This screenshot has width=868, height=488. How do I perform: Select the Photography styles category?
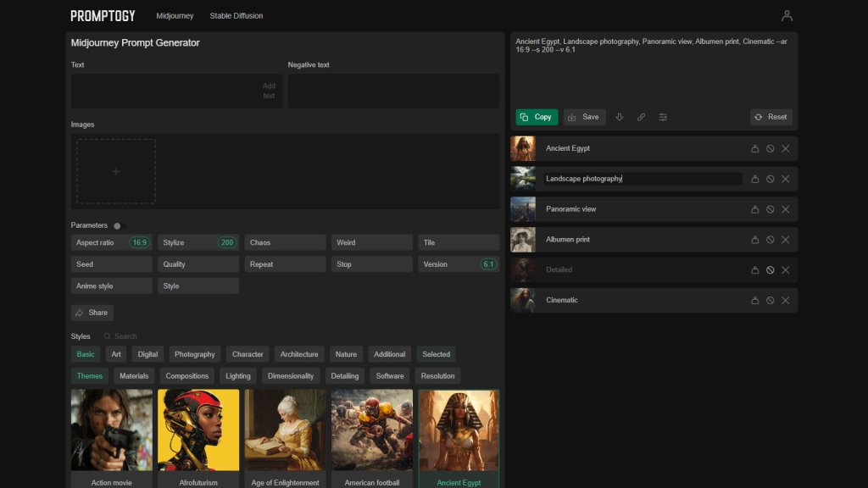[195, 354]
